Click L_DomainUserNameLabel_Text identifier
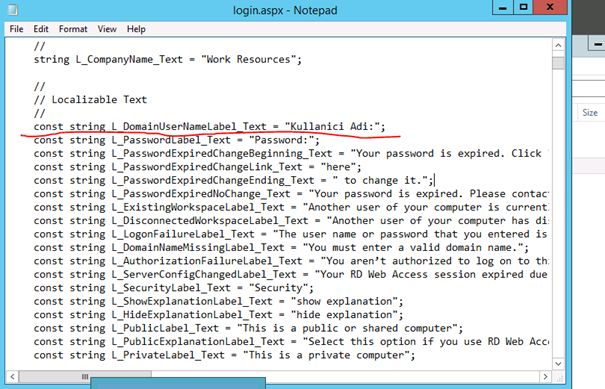The width and height of the screenshot is (605, 389). point(189,127)
